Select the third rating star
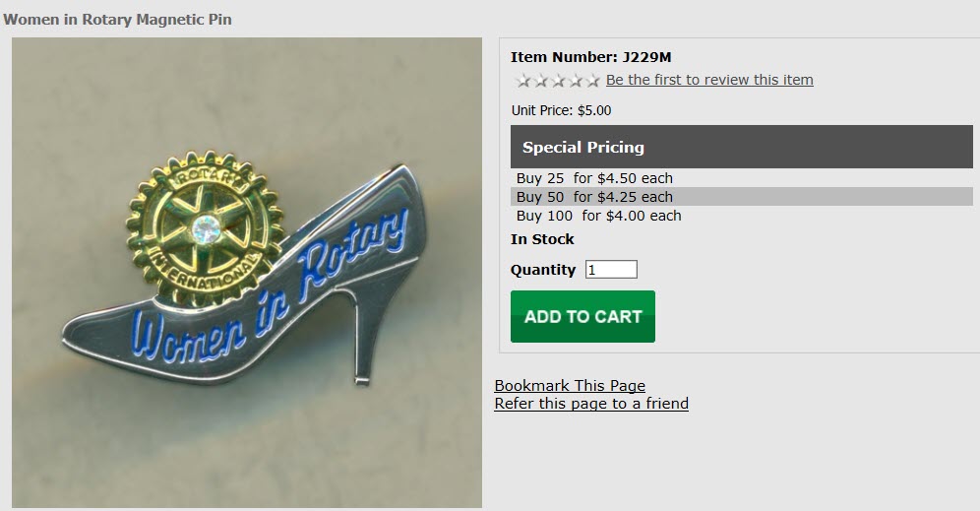980x511 pixels. tap(559, 81)
